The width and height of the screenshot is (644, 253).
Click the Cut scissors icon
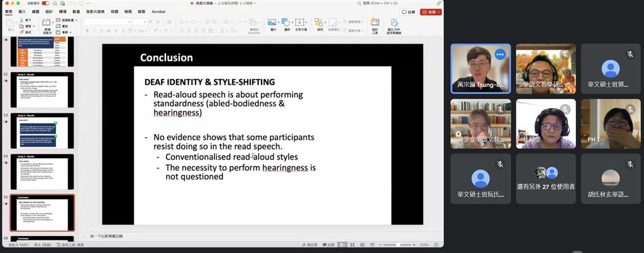click(x=21, y=19)
